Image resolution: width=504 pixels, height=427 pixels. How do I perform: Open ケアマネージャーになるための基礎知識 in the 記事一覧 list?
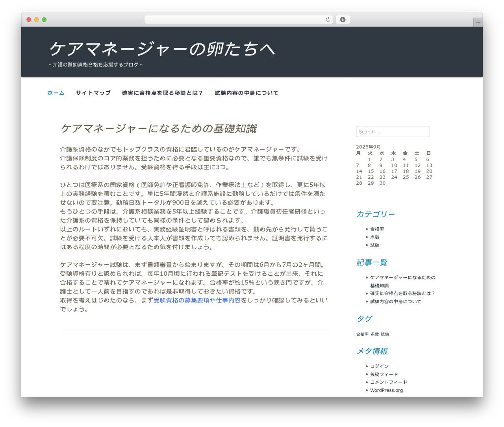403,281
